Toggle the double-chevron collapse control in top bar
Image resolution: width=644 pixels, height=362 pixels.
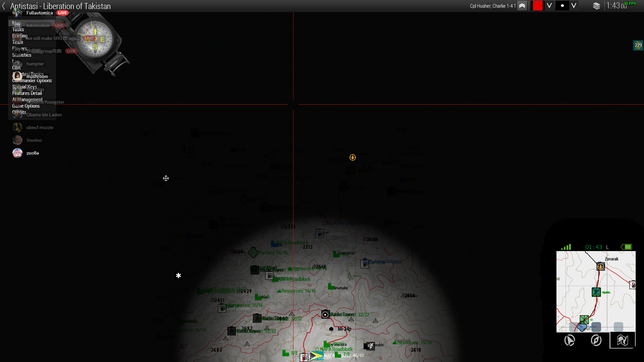(522, 6)
